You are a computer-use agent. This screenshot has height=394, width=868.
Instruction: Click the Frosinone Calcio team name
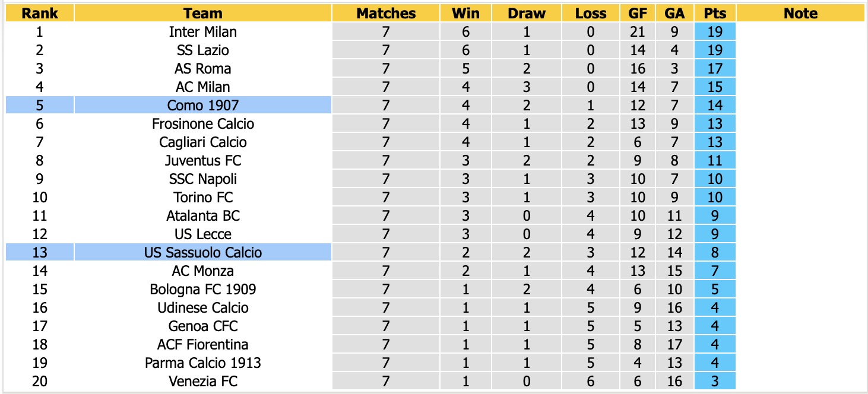pyautogui.click(x=203, y=123)
